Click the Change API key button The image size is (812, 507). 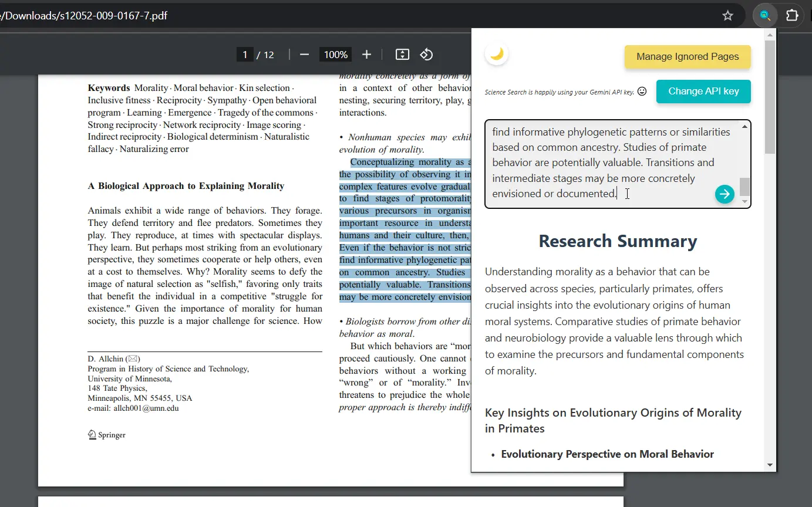coord(703,92)
